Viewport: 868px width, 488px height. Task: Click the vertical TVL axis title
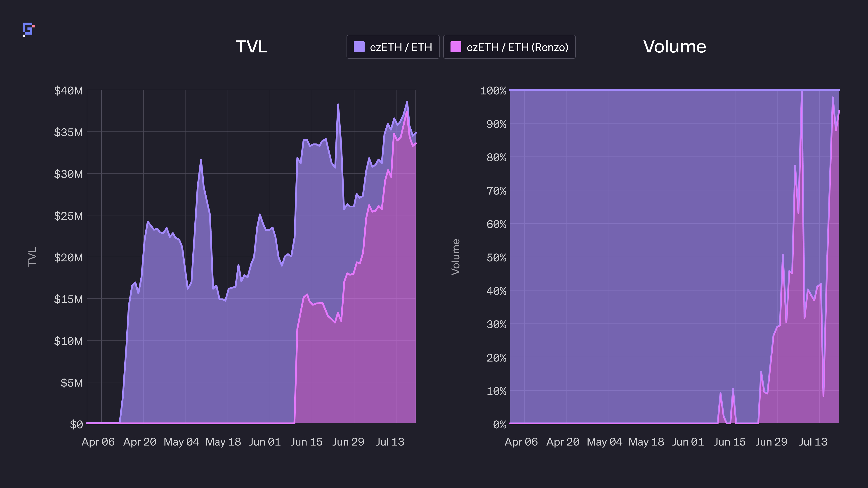pos(32,257)
